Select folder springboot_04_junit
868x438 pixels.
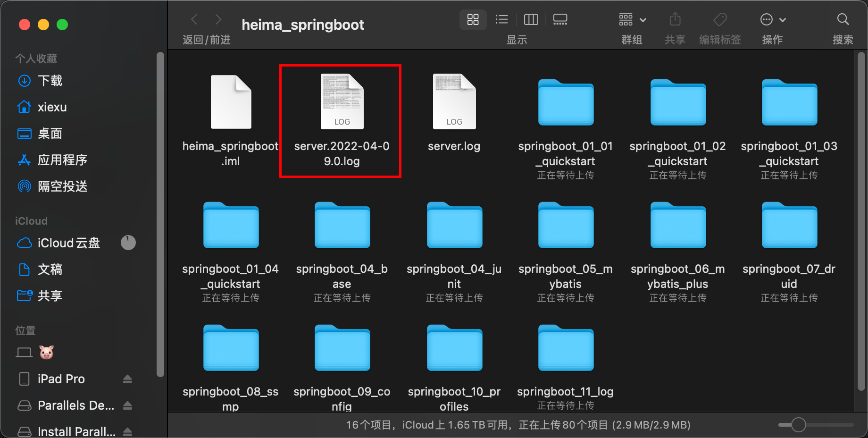454,225
